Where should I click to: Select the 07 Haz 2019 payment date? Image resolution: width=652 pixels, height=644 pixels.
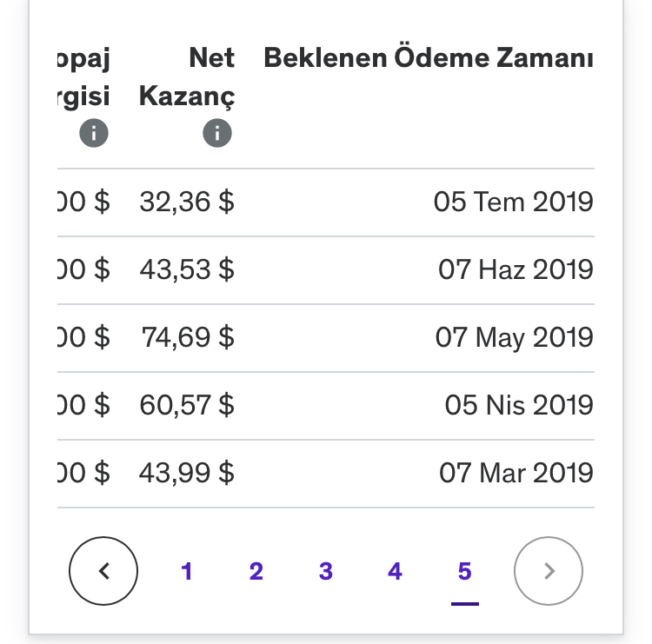coord(516,269)
